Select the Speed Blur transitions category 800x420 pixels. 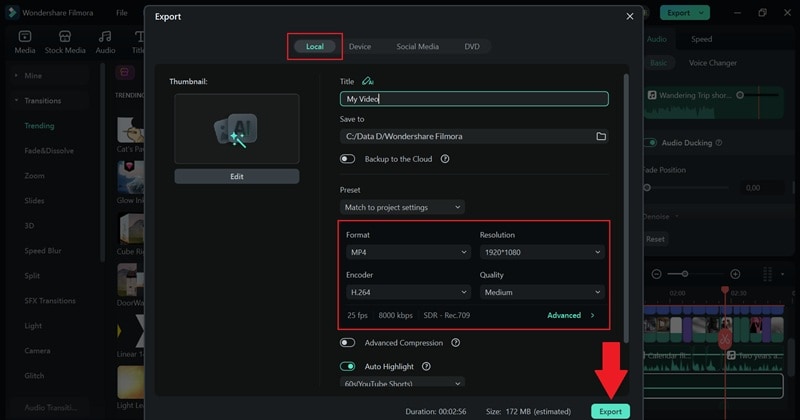[x=43, y=251]
